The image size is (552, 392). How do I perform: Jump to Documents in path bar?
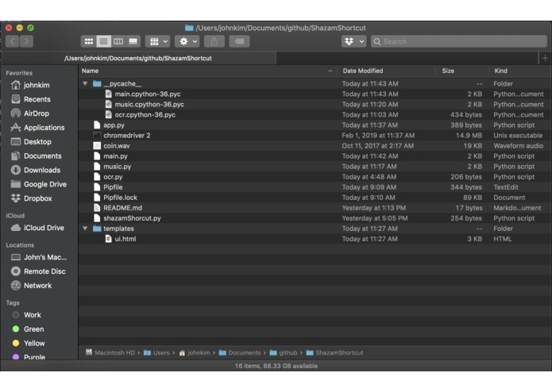(x=240, y=352)
